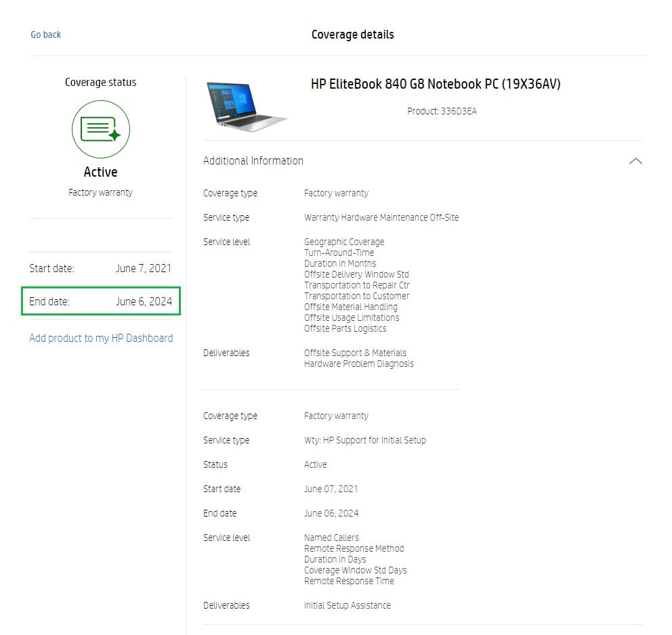The height and width of the screenshot is (635, 672).
Task: Click Remote Response Method entry
Action: (x=354, y=548)
